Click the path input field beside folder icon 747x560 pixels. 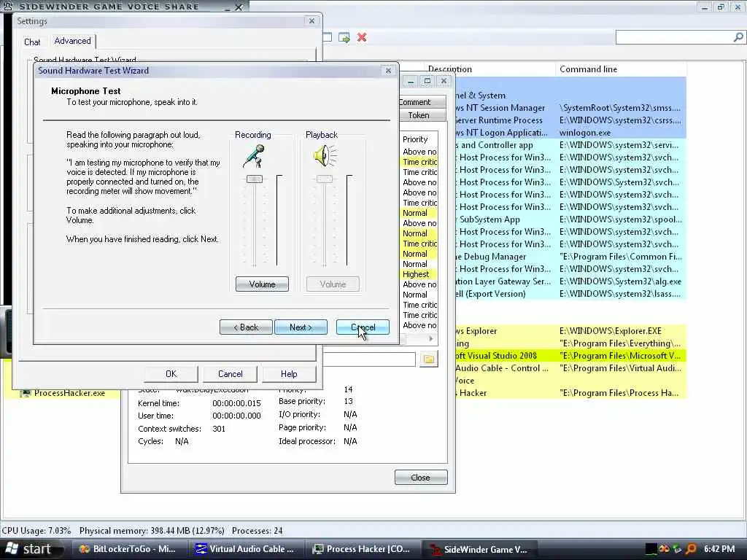point(369,359)
